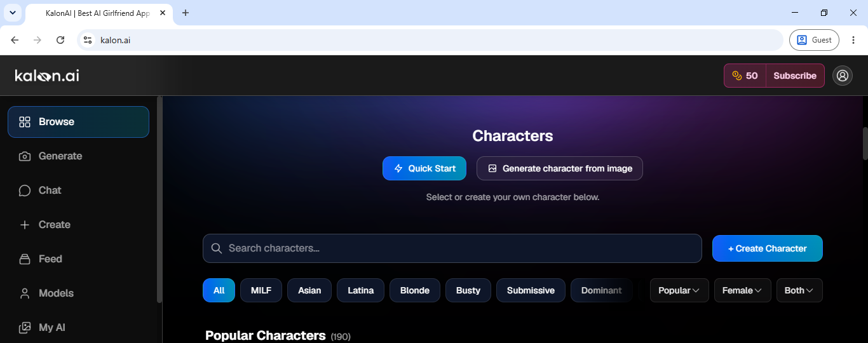Click the person icon beside Models
The height and width of the screenshot is (343, 868).
point(25,293)
